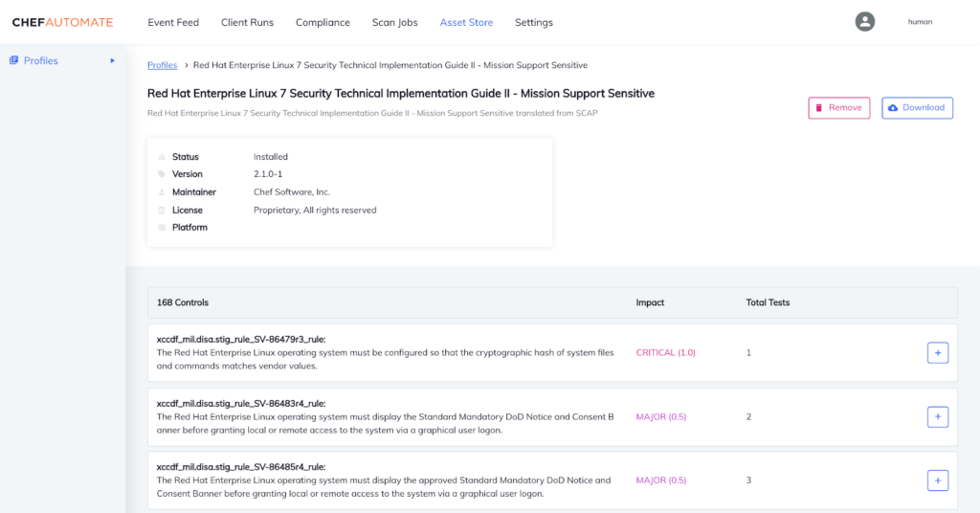Click the Version tag icon
Image resolution: width=980 pixels, height=513 pixels.
click(x=162, y=174)
